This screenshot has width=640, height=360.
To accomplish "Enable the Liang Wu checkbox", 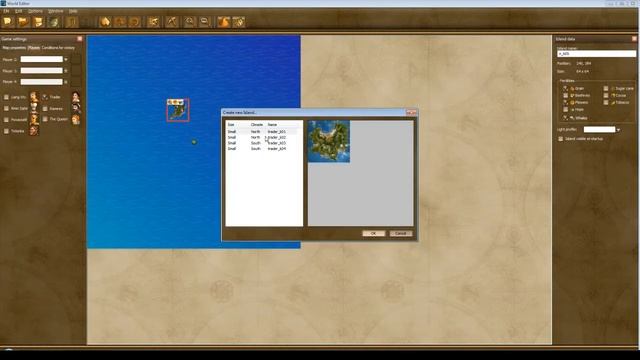I will (x=6, y=97).
